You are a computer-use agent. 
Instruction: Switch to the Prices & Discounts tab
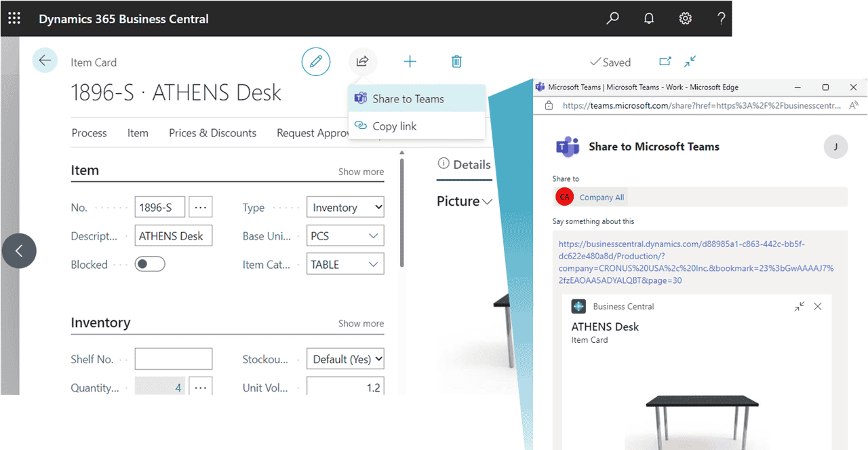pyautogui.click(x=212, y=132)
